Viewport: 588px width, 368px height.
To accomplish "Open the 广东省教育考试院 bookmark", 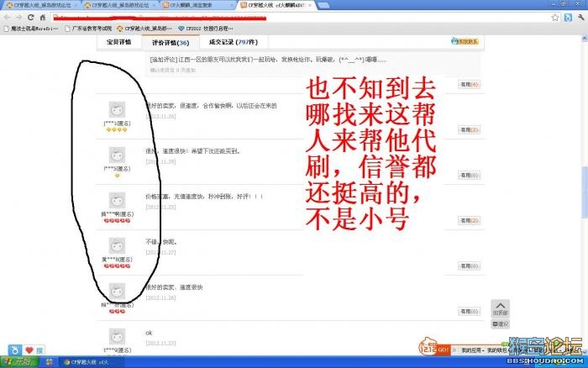I will pos(88,29).
